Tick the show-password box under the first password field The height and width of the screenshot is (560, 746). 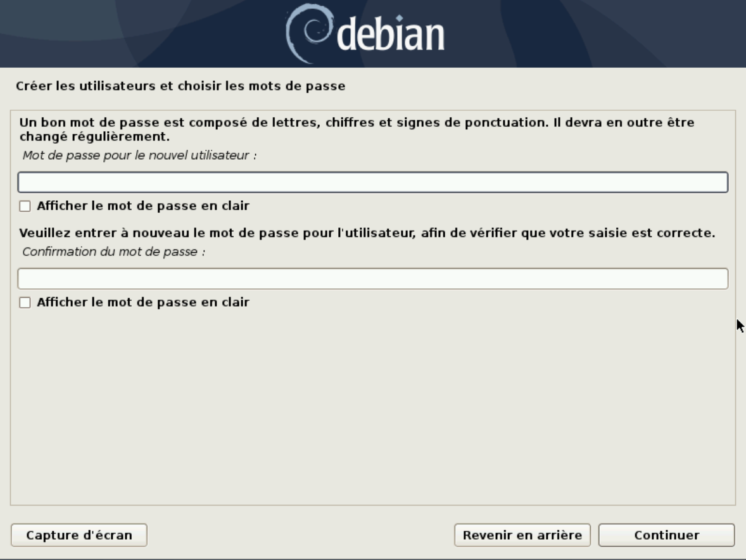click(25, 206)
